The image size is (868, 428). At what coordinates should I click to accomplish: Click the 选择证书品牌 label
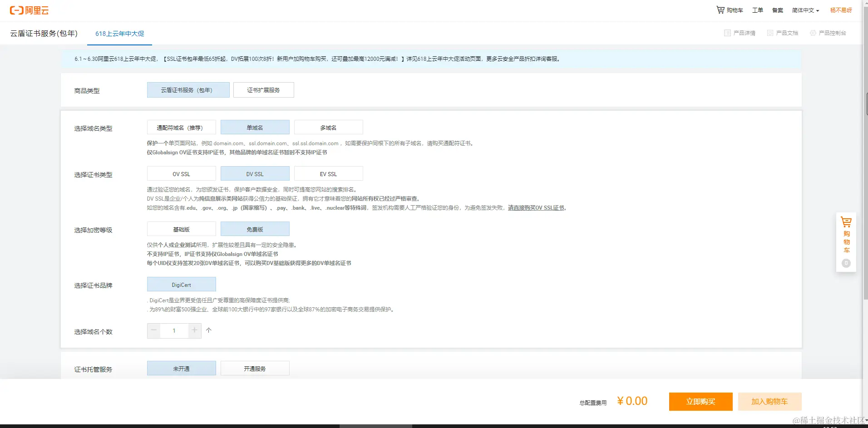pos(93,285)
